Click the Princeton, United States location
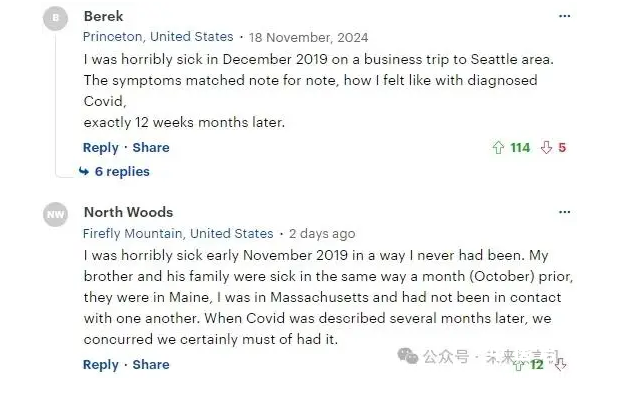Image resolution: width=633 pixels, height=406 pixels. click(x=158, y=37)
